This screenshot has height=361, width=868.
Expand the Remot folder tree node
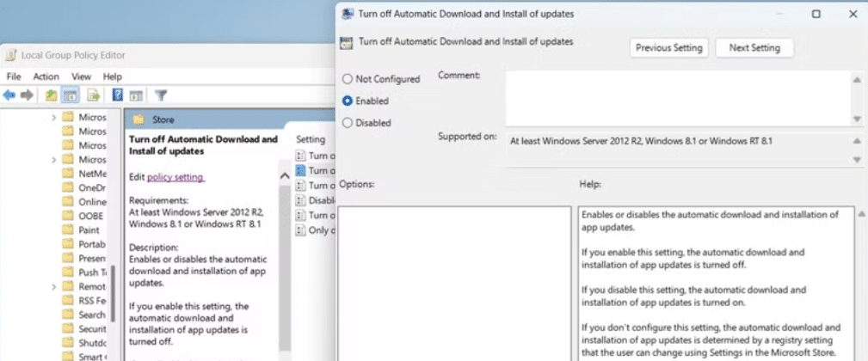point(53,286)
